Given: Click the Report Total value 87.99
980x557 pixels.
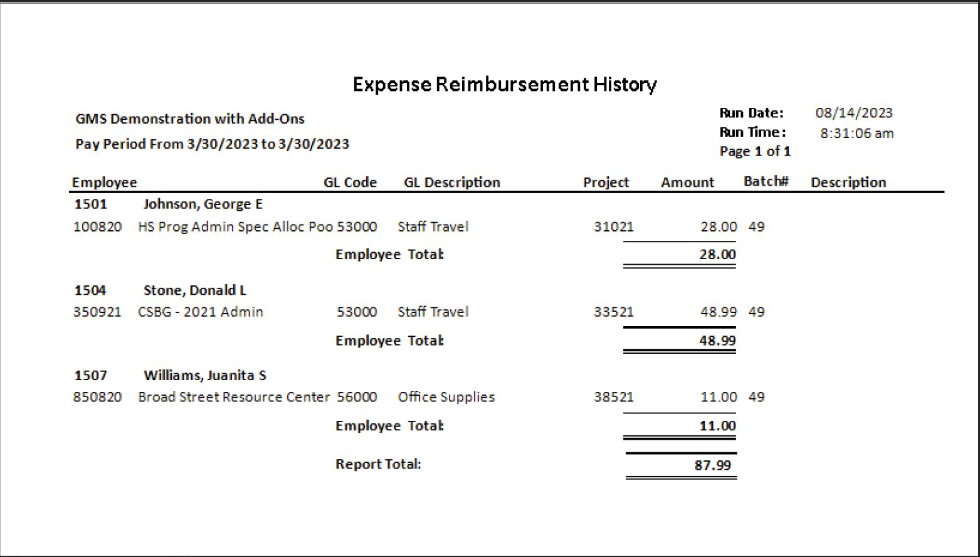Looking at the screenshot, I should (712, 465).
